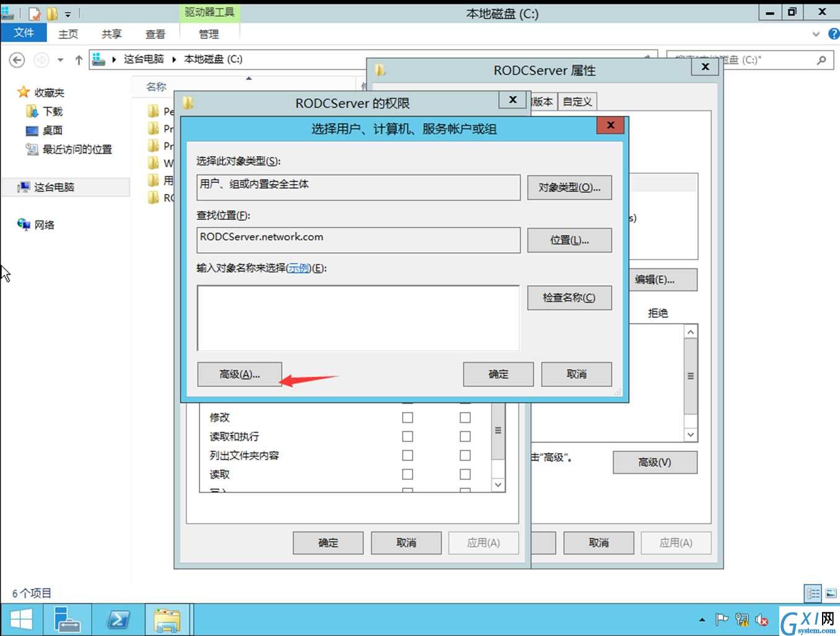
Task: Open 最近访问的位置 in navigation pane
Action: (x=77, y=149)
